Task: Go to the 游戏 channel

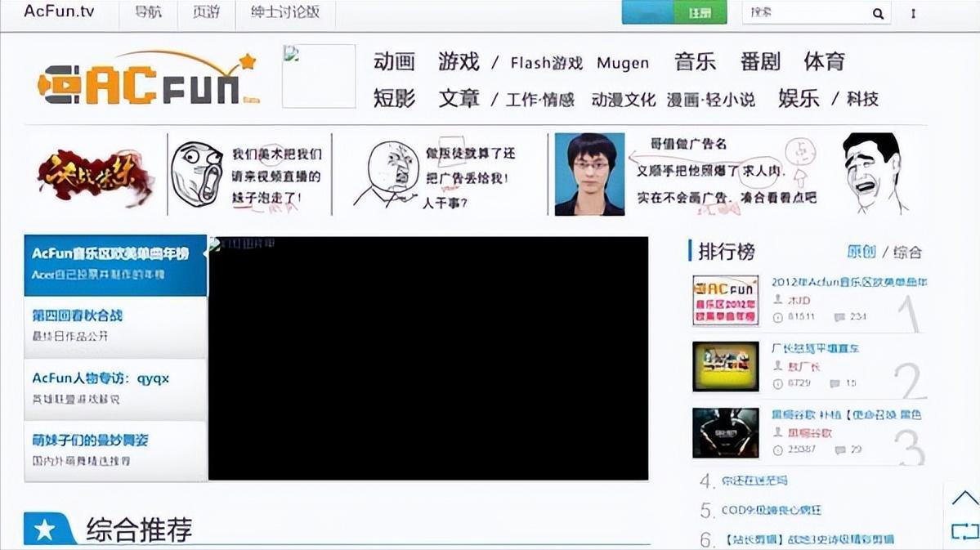Action: pos(459,61)
